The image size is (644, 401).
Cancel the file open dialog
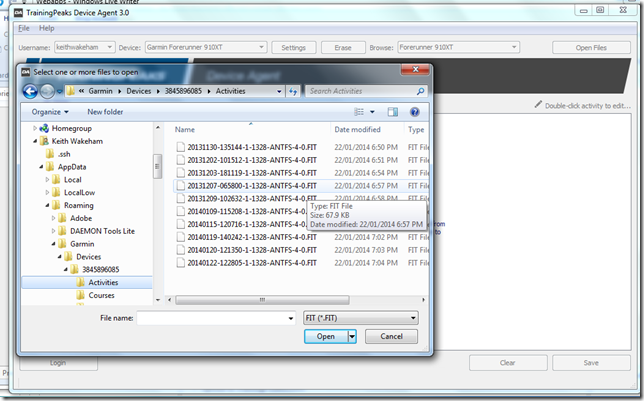(x=391, y=336)
